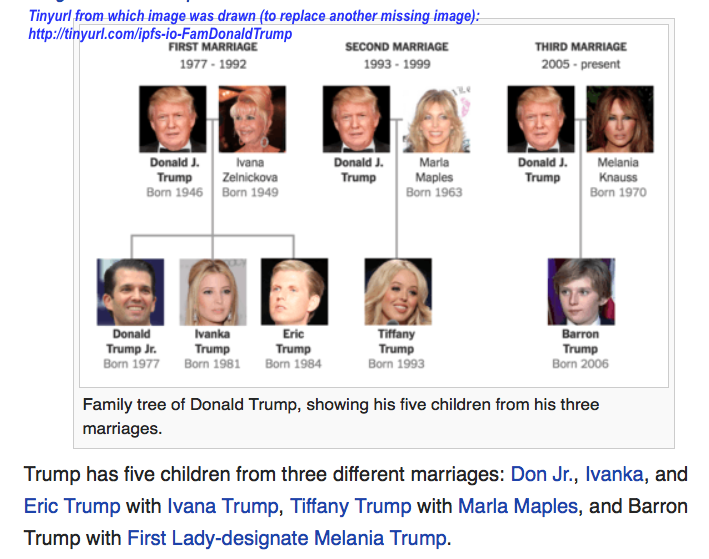This screenshot has height=559, width=709.
Task: Select the photo above Marla Maples label
Action: coord(436,119)
